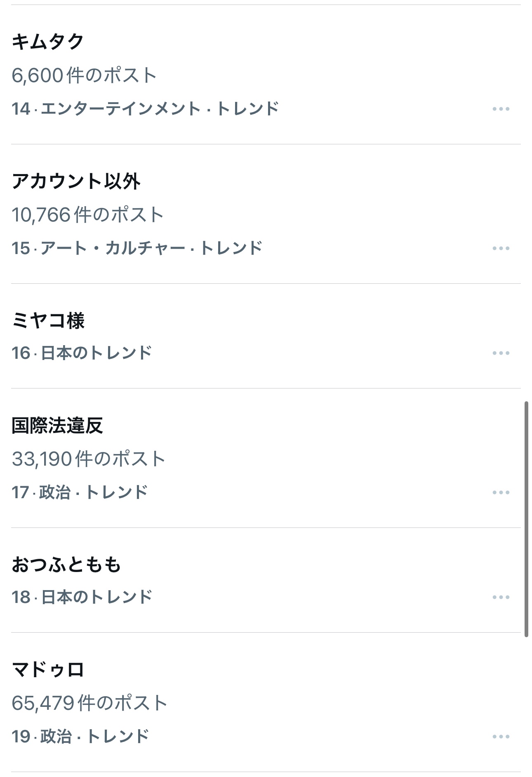Viewport: 532px width, 777px height.
Task: View the おつふともも trend
Action: pyautogui.click(x=66, y=565)
